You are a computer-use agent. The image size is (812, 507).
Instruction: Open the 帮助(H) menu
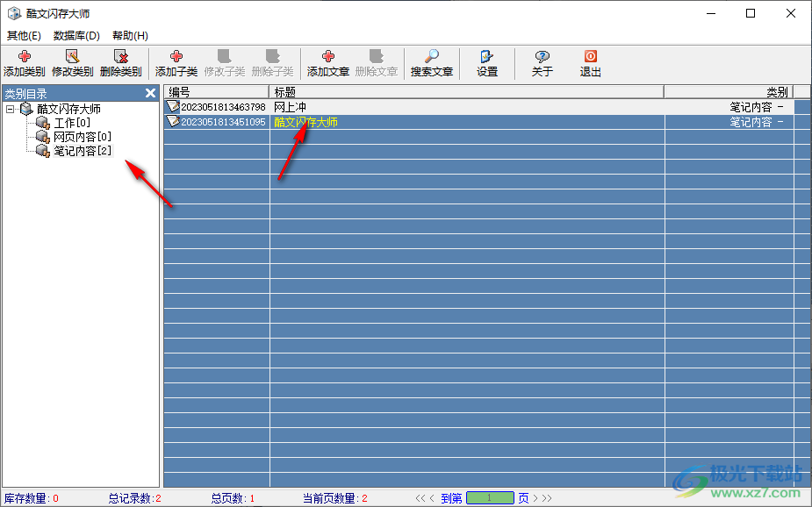coord(131,36)
